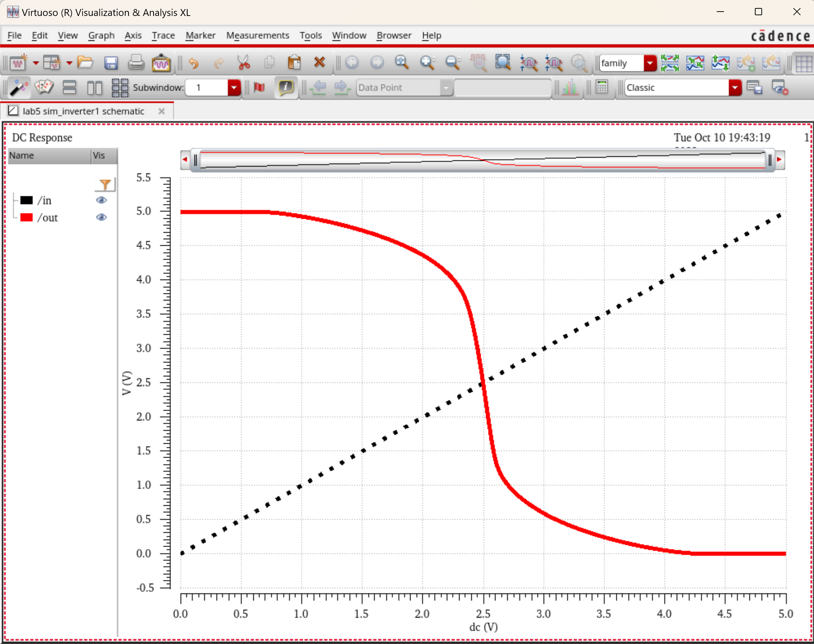Click the red X Delete icon

(x=319, y=62)
